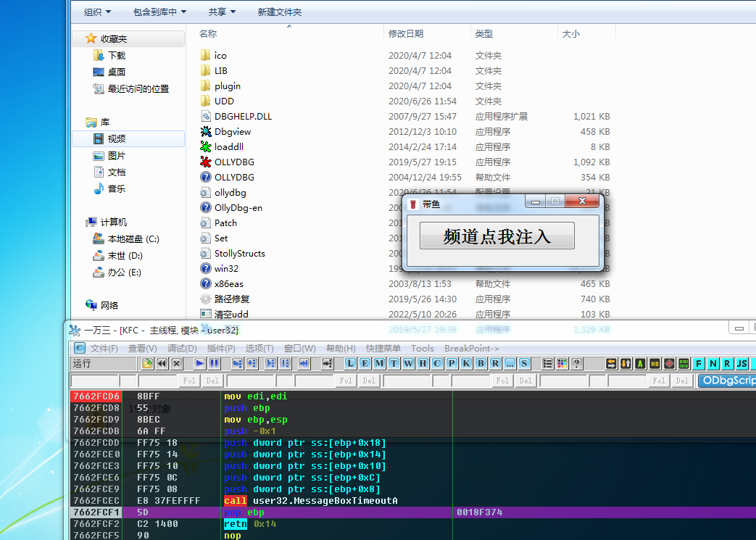The image size is (756, 540).
Task: Open Call stack with K button
Action: coord(466,363)
